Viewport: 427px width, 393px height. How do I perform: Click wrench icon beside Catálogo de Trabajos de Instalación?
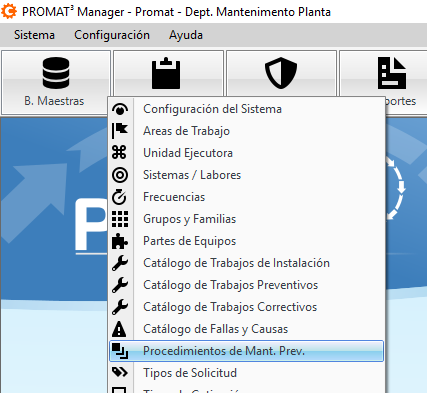click(x=120, y=263)
